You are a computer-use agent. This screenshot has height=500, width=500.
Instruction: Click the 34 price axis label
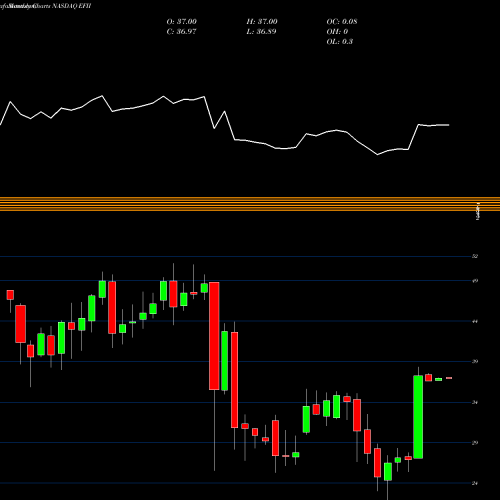[x=475, y=402]
